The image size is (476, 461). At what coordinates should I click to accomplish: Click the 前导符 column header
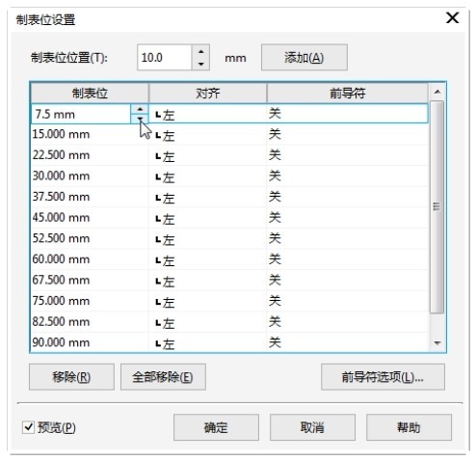[x=348, y=94]
